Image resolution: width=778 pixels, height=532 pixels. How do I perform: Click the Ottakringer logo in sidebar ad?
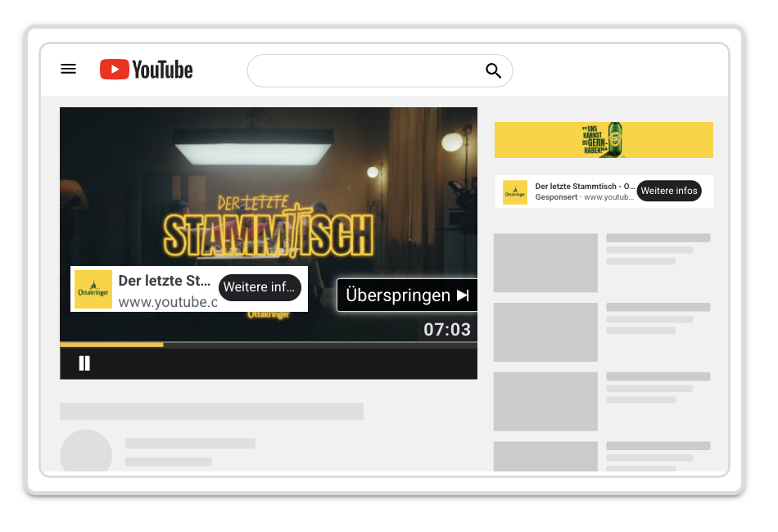(515, 192)
